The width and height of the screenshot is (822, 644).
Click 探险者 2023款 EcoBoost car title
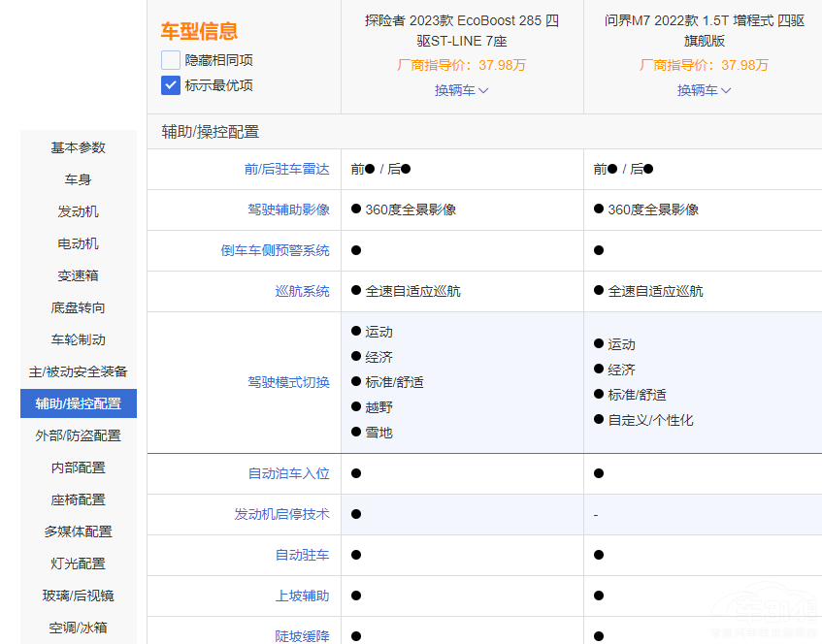click(462, 31)
